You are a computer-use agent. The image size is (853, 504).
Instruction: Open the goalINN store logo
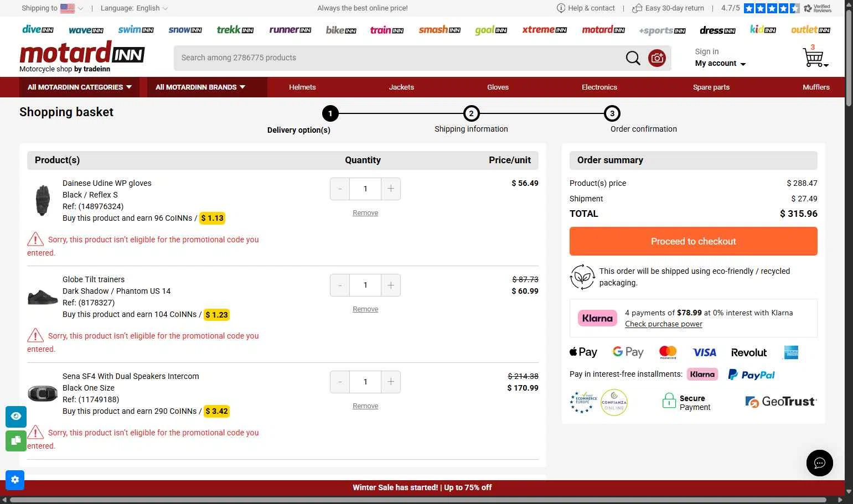point(491,30)
